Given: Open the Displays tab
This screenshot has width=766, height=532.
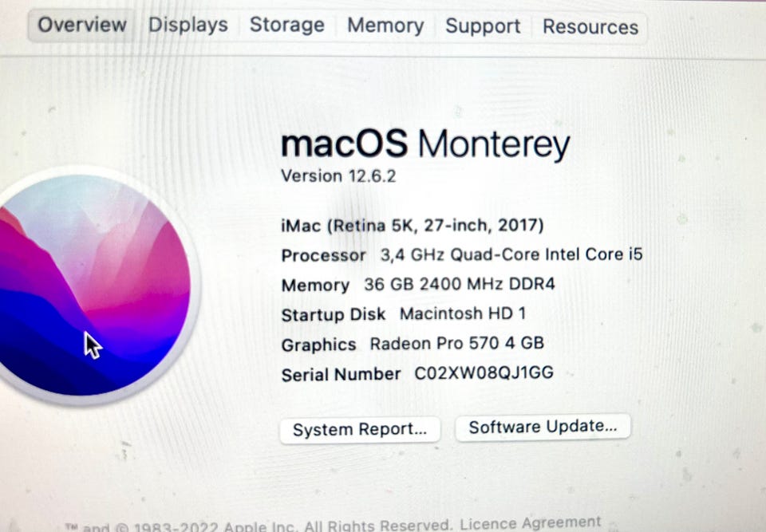Looking at the screenshot, I should 188,26.
